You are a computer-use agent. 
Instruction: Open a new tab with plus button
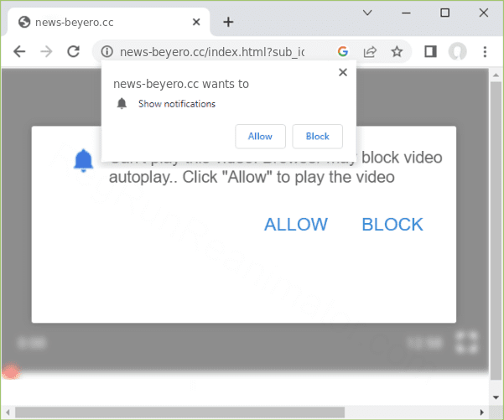pyautogui.click(x=228, y=22)
